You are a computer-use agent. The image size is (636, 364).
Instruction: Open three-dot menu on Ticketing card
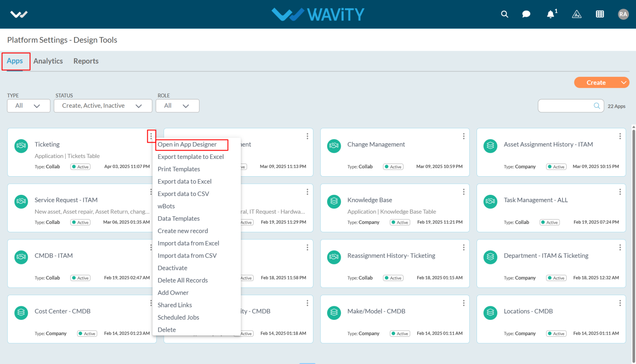[151, 136]
